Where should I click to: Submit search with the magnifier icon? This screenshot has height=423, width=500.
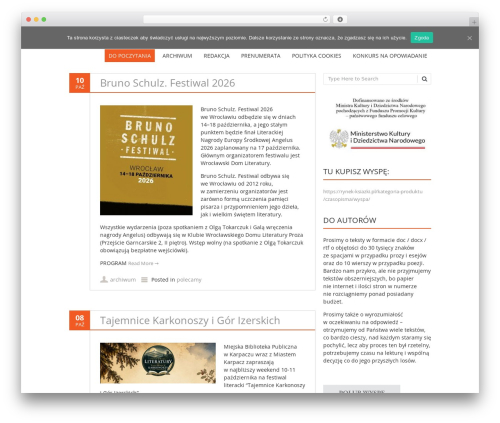(424, 79)
